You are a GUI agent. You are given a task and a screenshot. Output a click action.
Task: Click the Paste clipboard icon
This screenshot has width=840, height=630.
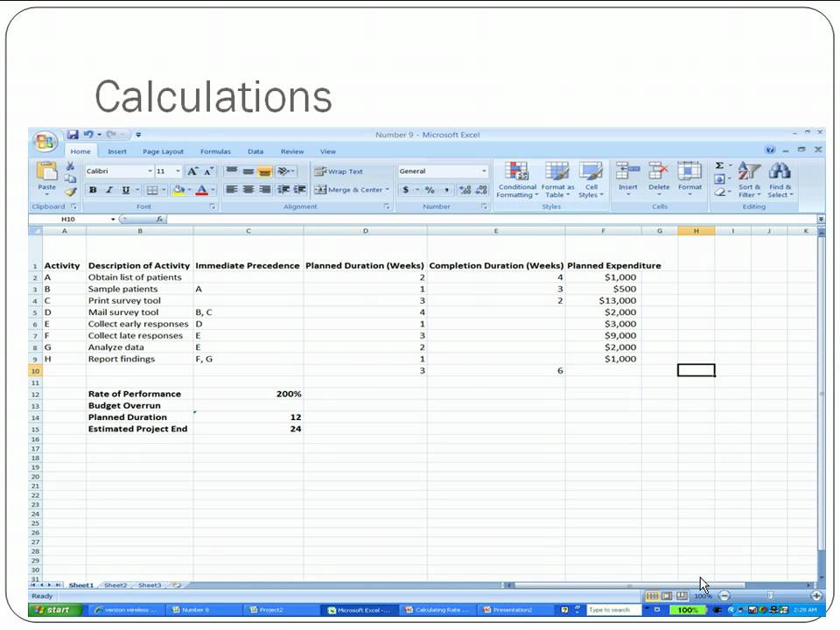(46, 171)
